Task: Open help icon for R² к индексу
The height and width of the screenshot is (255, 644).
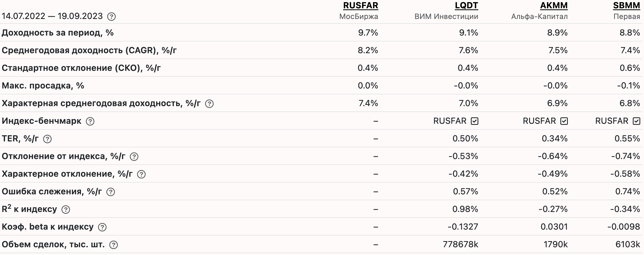Action: click(x=66, y=210)
